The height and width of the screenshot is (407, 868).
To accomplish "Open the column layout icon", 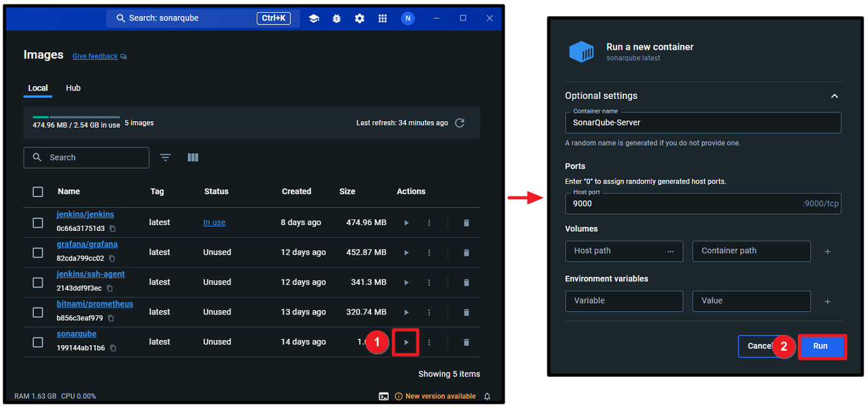I will tap(193, 158).
